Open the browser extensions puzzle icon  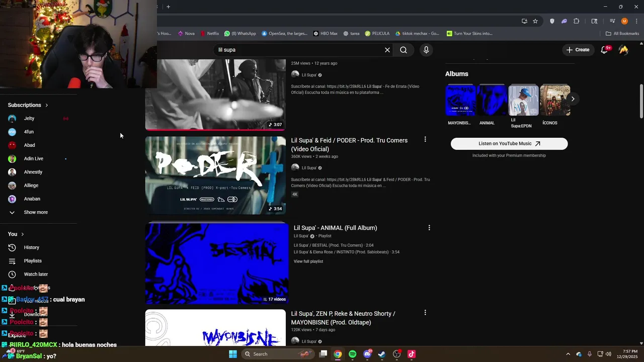click(577, 21)
